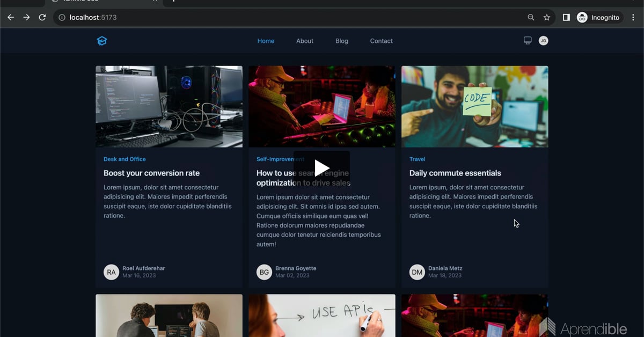Image resolution: width=644 pixels, height=337 pixels.
Task: Open the Desk and Office category link
Action: pos(125,159)
